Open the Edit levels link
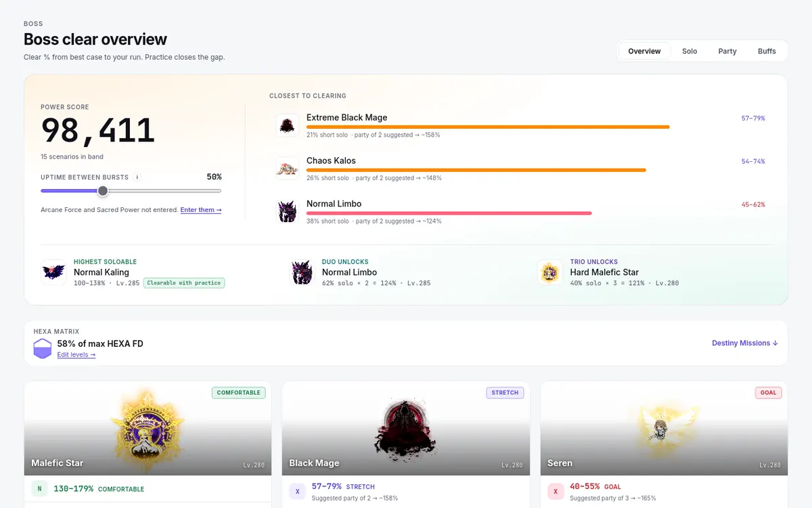The height and width of the screenshot is (508, 812). coord(76,355)
